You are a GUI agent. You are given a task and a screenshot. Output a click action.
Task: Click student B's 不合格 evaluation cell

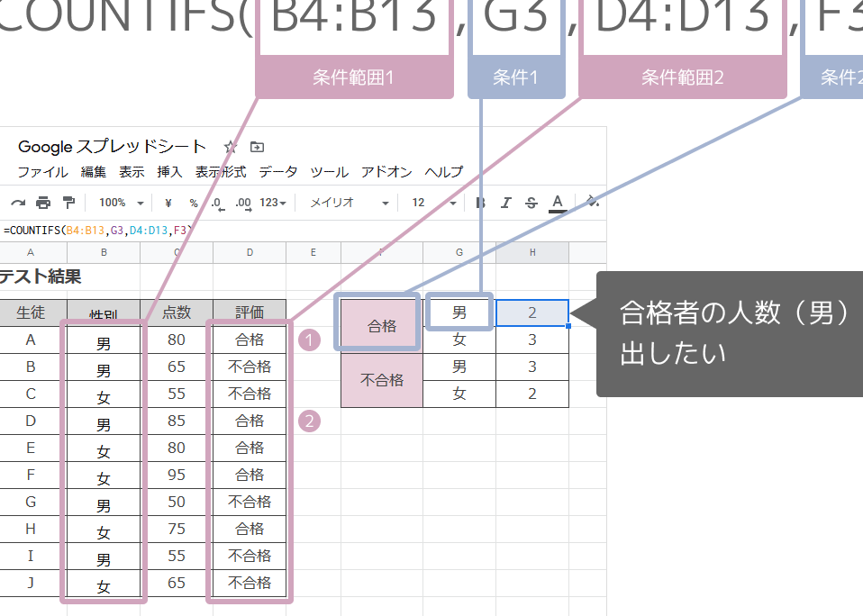coord(250,367)
